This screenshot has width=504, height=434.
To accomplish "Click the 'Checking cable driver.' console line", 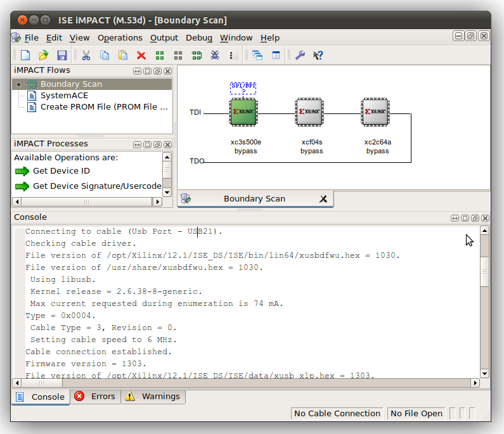I will click(x=81, y=243).
